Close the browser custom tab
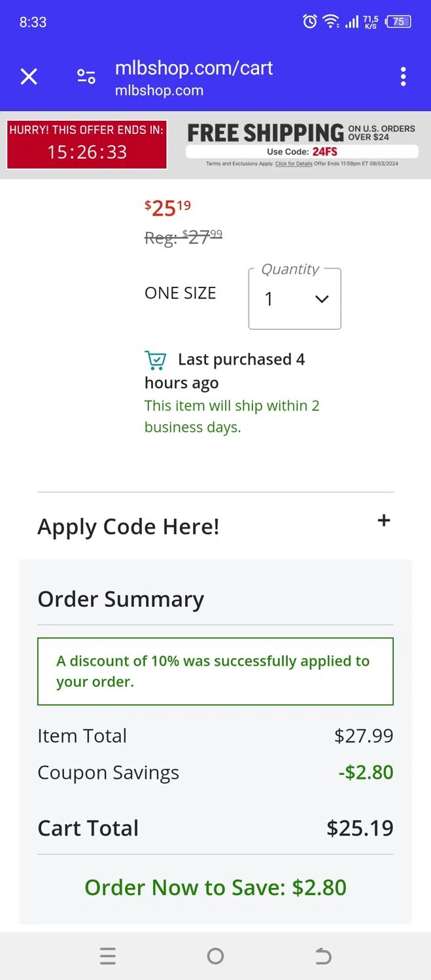Viewport: 431px width, 980px height. coord(29,77)
